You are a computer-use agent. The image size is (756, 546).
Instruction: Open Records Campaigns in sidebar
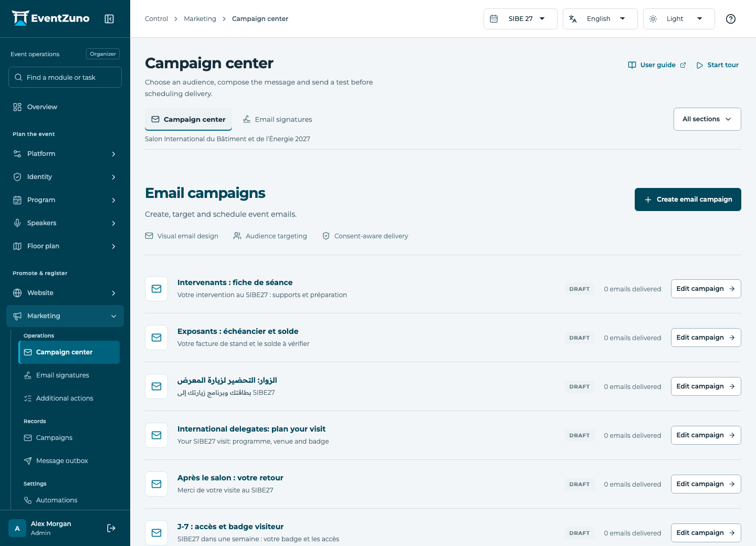coord(69,438)
